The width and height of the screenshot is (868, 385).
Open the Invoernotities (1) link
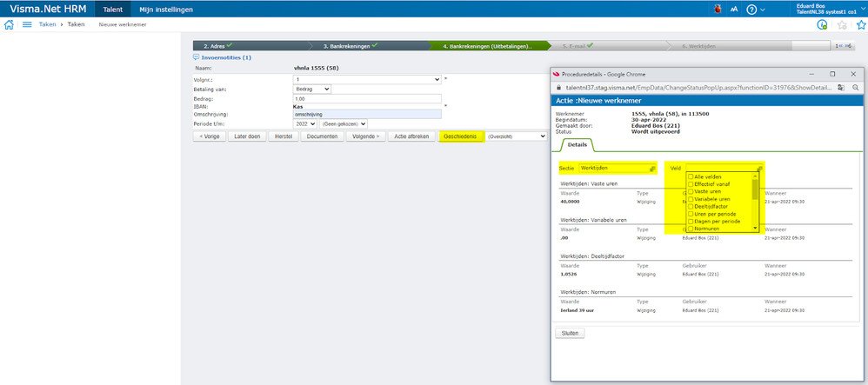[226, 57]
